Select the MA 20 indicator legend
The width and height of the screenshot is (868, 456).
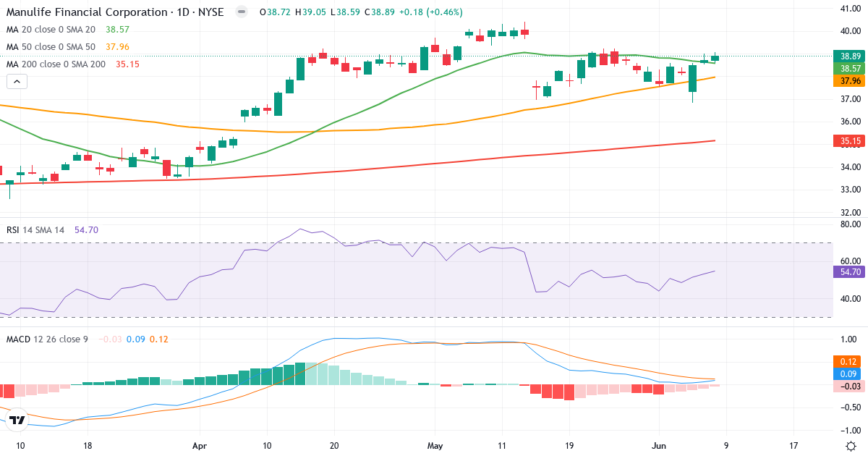point(51,30)
